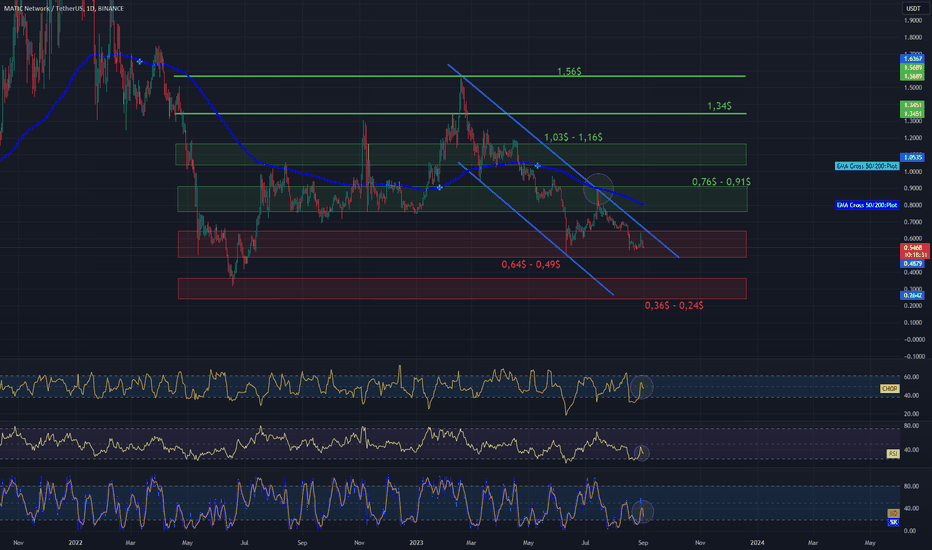Select the circle marker on the RSI pane
932x550 pixels.
[641, 453]
